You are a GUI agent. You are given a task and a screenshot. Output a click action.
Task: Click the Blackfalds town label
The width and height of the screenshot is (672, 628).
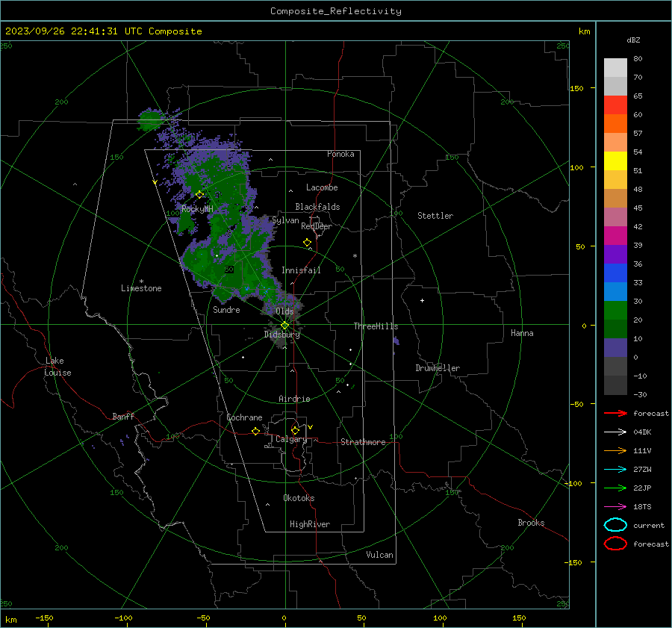coord(317,207)
